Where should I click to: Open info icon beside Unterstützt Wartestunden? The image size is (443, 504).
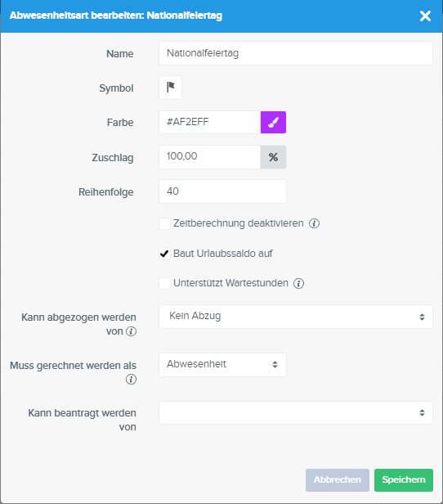click(298, 283)
